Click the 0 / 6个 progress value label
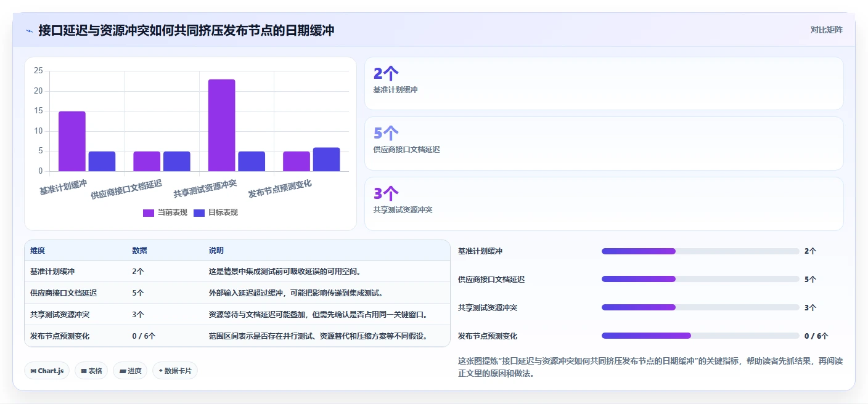This screenshot has width=868, height=404. (x=816, y=336)
